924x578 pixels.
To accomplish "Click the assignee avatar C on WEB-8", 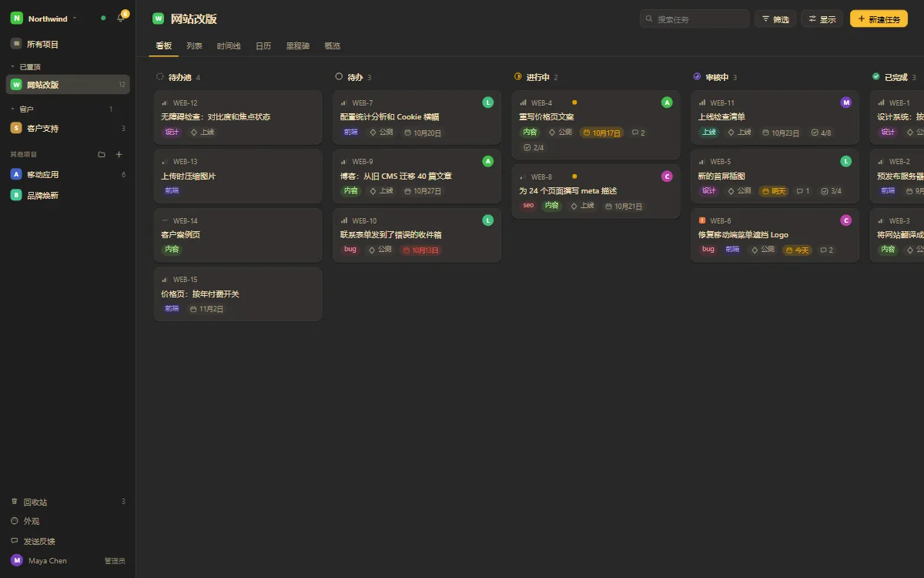I will pos(667,176).
